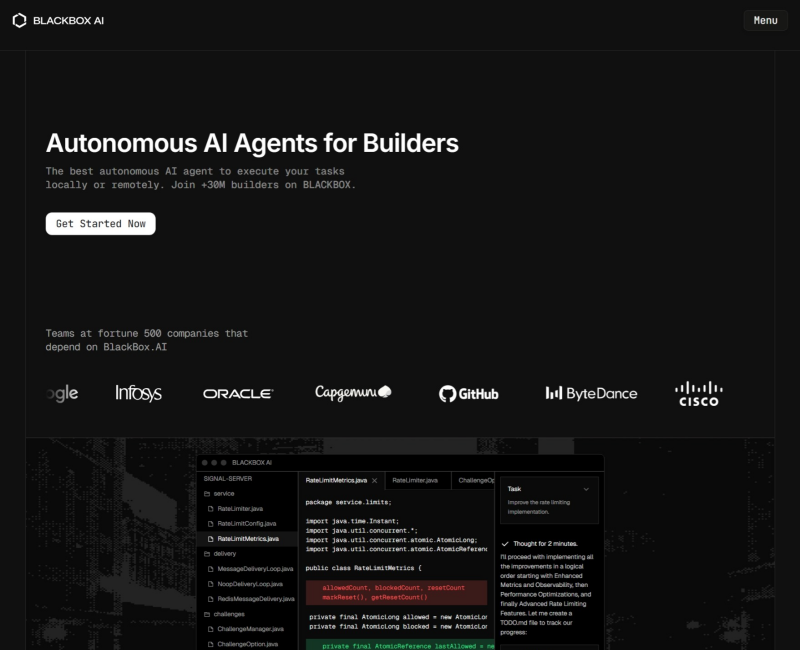Select the Infosys logo
The width and height of the screenshot is (800, 650).
point(138,393)
